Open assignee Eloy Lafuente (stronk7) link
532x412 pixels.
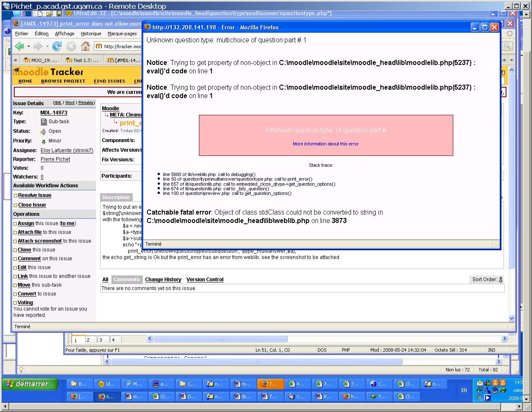tap(67, 150)
